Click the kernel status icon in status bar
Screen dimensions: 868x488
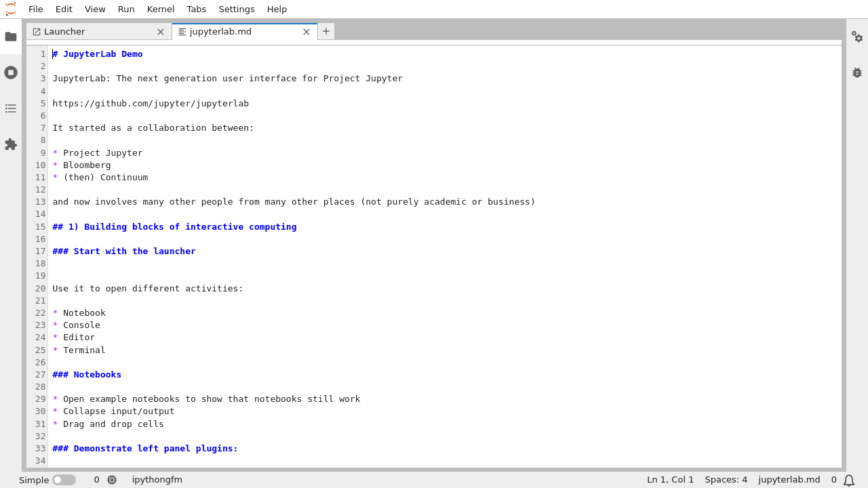[112, 479]
